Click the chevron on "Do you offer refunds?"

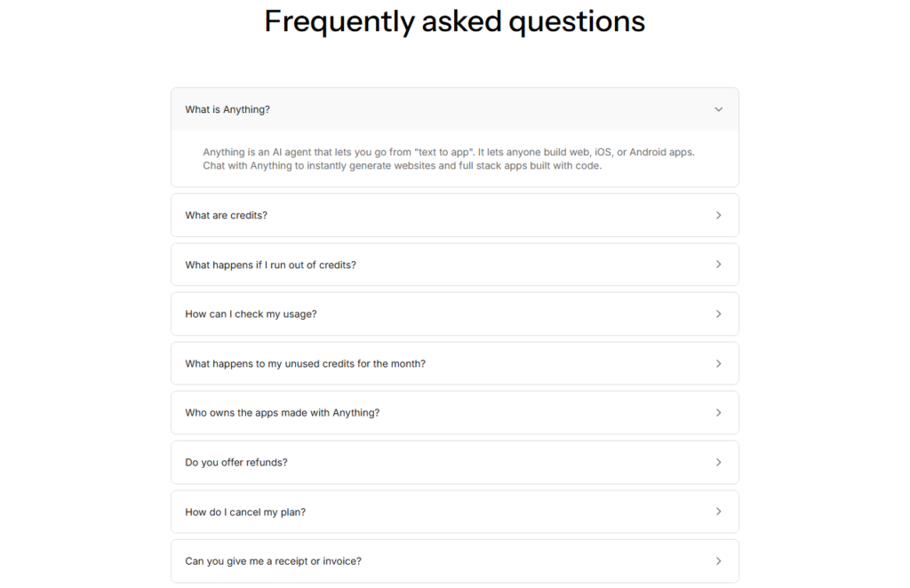click(x=719, y=462)
